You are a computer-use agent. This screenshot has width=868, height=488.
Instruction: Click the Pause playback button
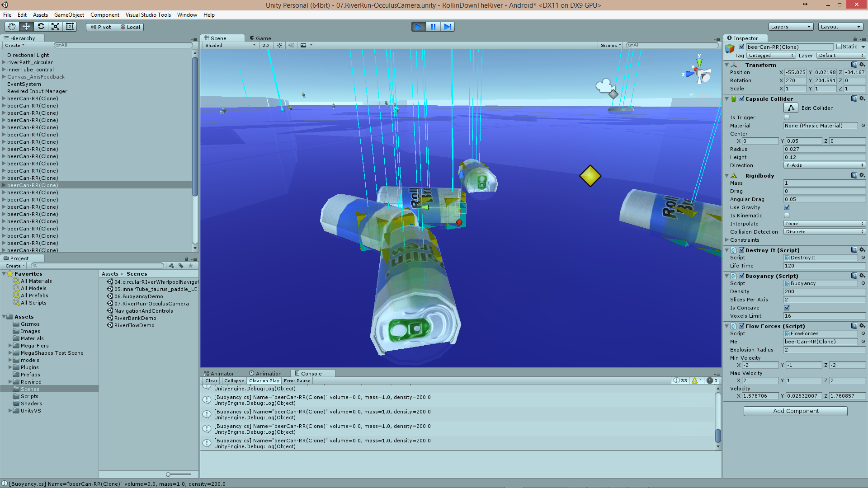[433, 27]
